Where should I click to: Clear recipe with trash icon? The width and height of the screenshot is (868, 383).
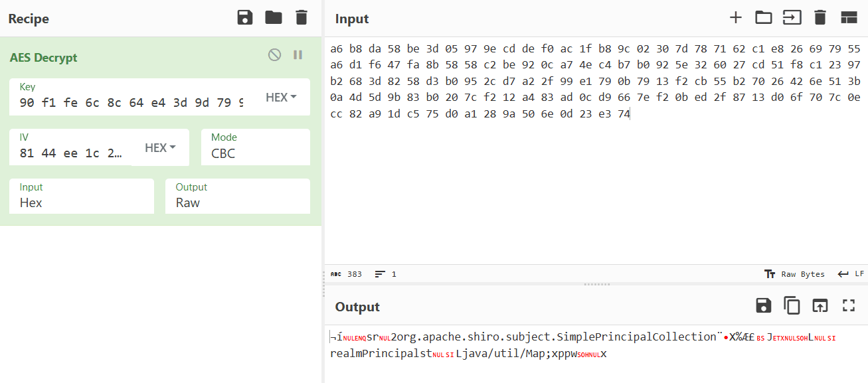tap(302, 18)
